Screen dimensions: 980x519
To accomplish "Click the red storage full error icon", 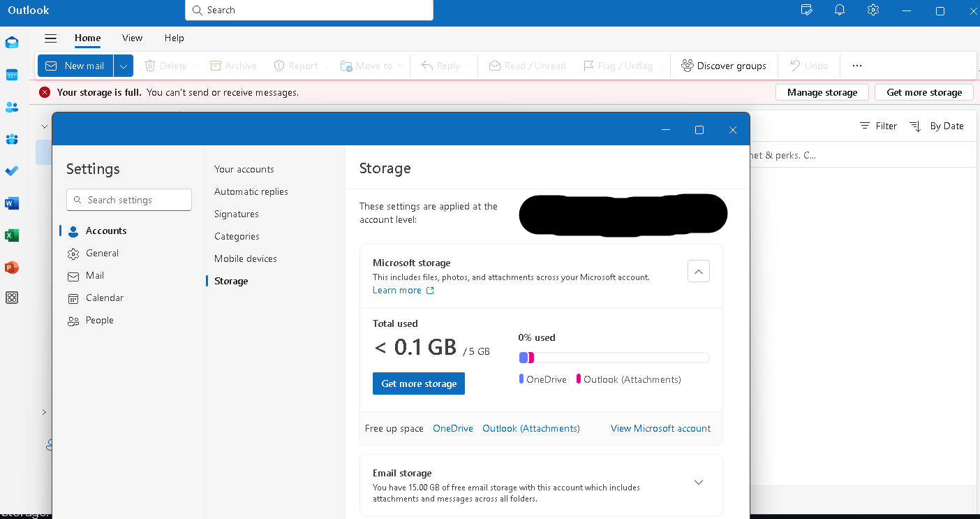I will coord(45,92).
